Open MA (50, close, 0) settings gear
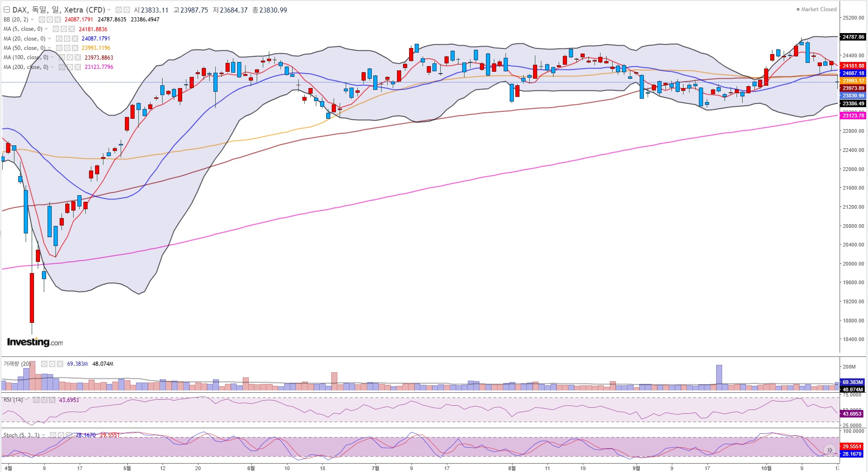Image resolution: width=868 pixels, height=472 pixels. 67,48
